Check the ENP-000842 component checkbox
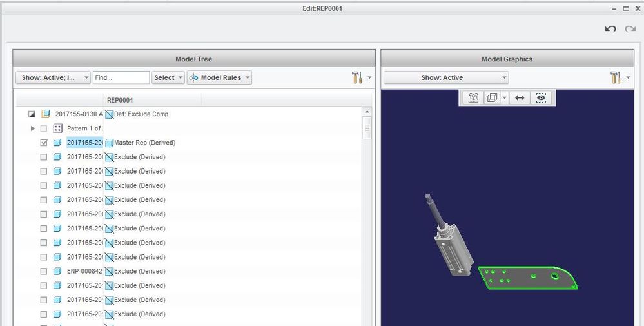644x326 pixels. point(44,271)
